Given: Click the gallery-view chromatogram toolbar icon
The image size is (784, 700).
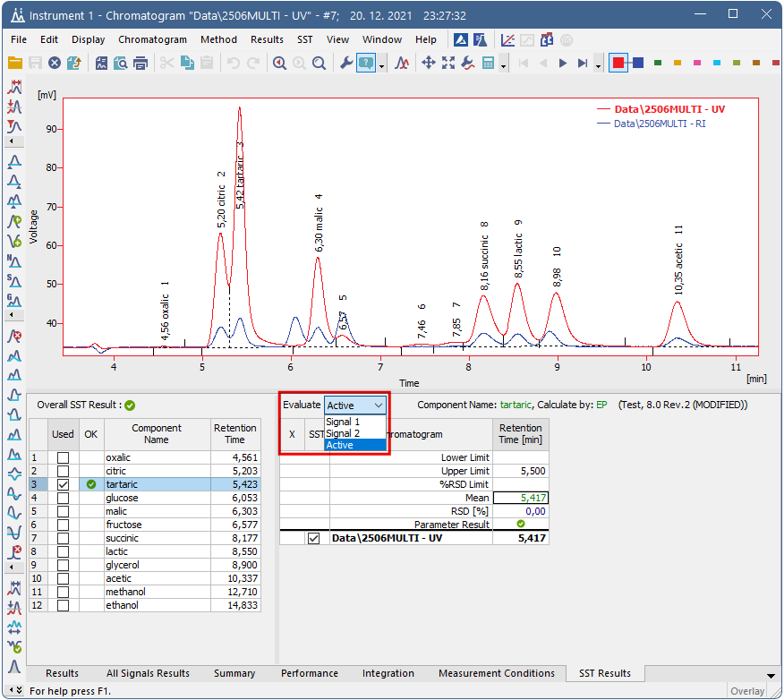Looking at the screenshot, I should coord(101,63).
